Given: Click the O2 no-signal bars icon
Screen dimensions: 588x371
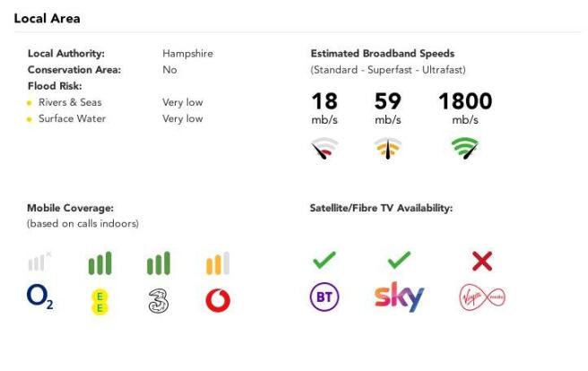Looking at the screenshot, I should click(39, 263).
